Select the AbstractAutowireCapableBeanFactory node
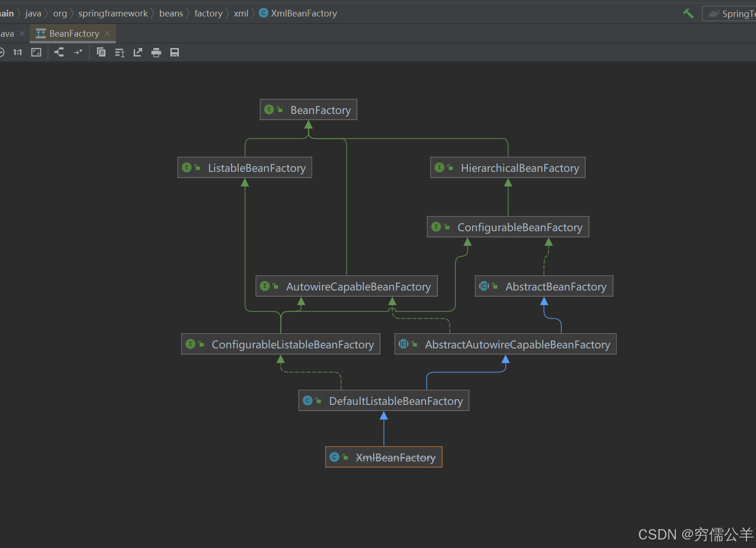The width and height of the screenshot is (756, 548). click(506, 344)
